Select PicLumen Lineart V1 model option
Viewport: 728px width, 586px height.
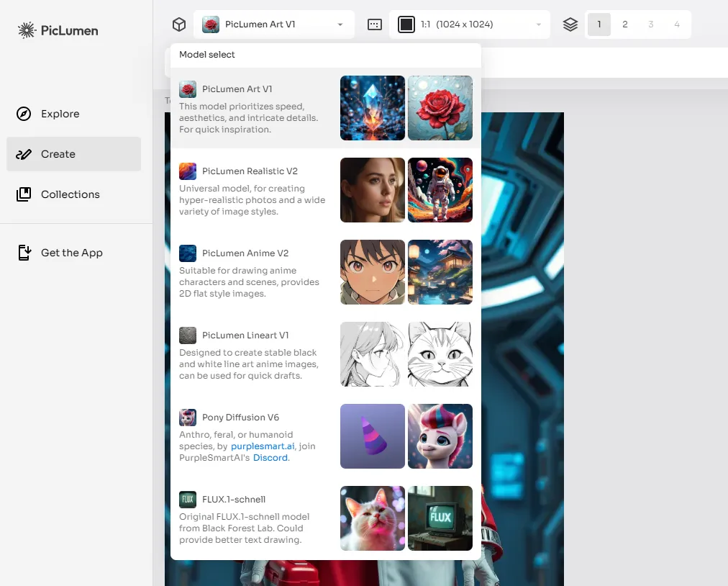click(x=245, y=335)
